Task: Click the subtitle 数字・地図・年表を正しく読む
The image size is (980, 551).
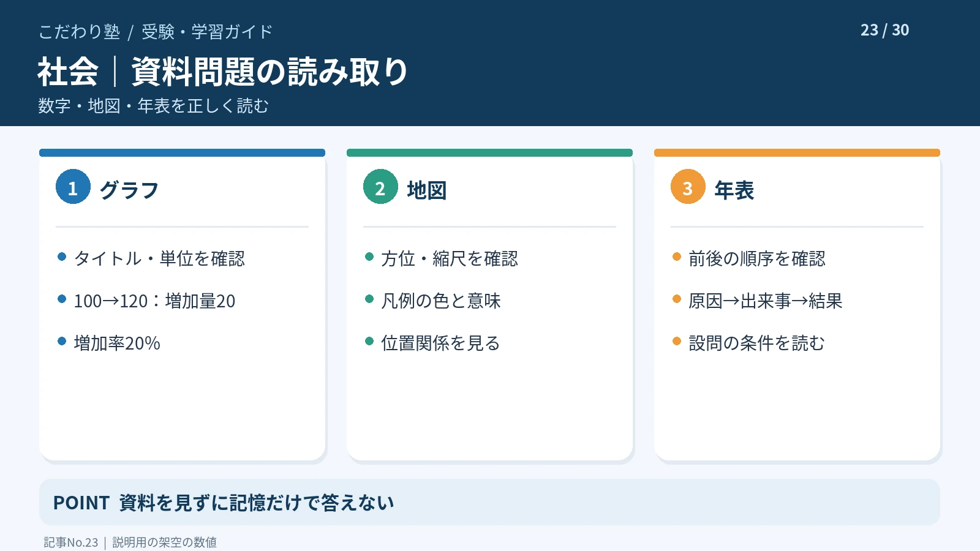Action: tap(154, 106)
